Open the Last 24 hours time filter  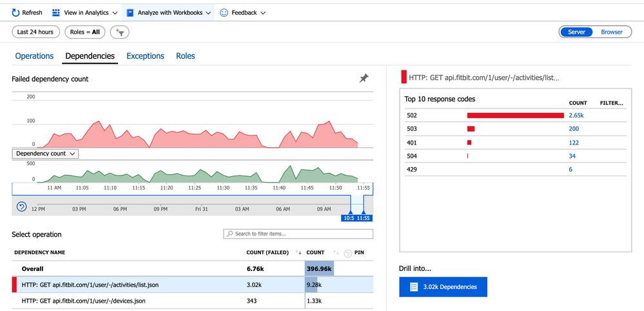tap(35, 32)
